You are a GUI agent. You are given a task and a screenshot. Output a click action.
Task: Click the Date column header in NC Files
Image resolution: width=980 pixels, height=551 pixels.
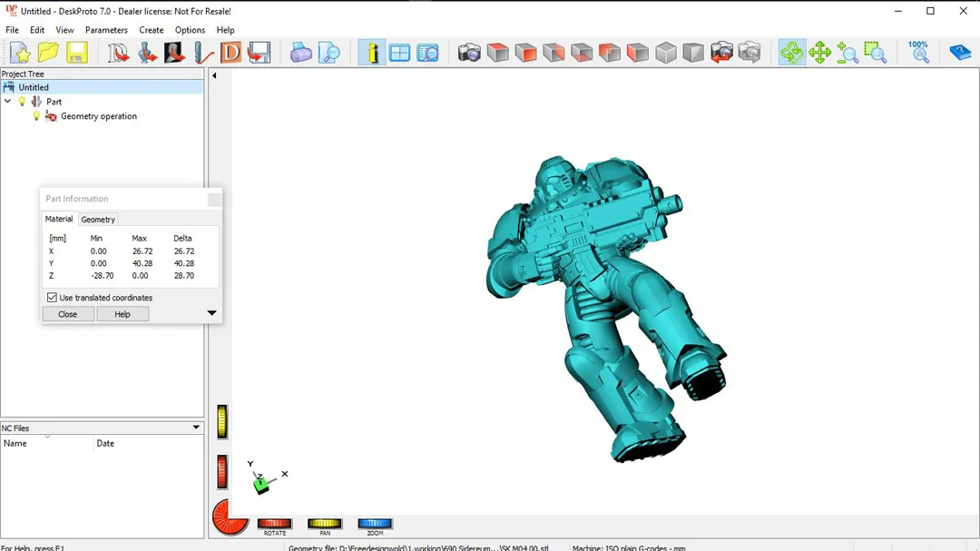(149, 443)
